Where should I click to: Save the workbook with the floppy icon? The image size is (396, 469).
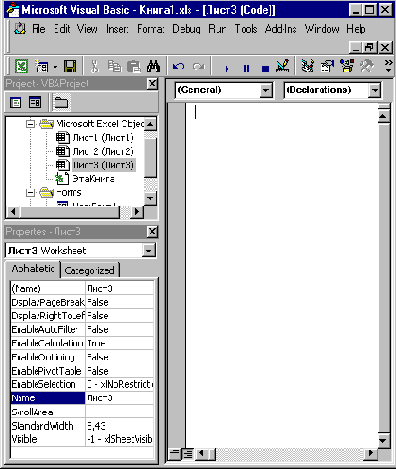pos(70,66)
